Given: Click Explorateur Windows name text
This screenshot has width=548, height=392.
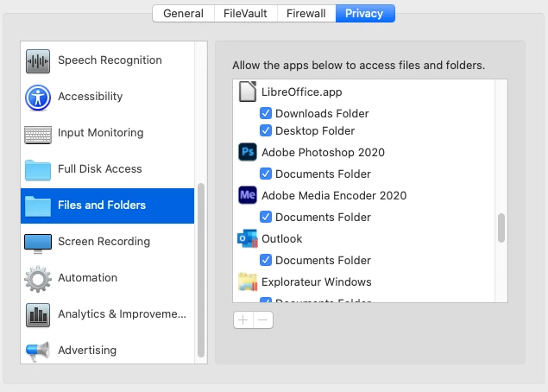Looking at the screenshot, I should [x=317, y=281].
